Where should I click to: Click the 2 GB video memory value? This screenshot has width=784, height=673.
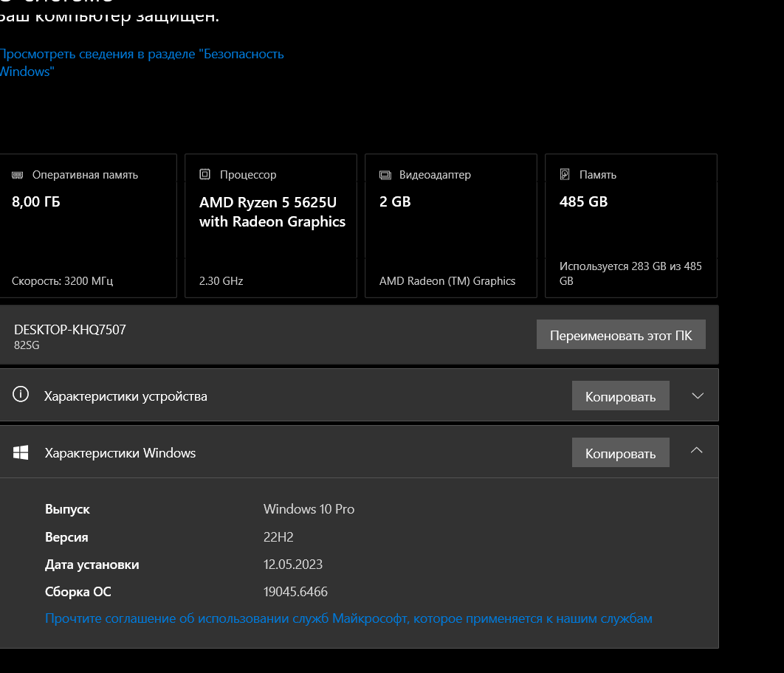click(395, 202)
